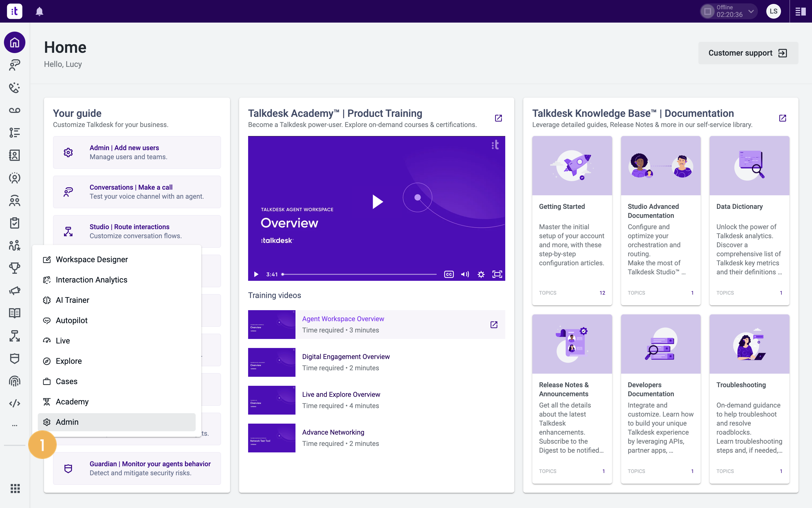The height and width of the screenshot is (508, 812).
Task: Enter fullscreen video mode
Action: click(x=497, y=274)
